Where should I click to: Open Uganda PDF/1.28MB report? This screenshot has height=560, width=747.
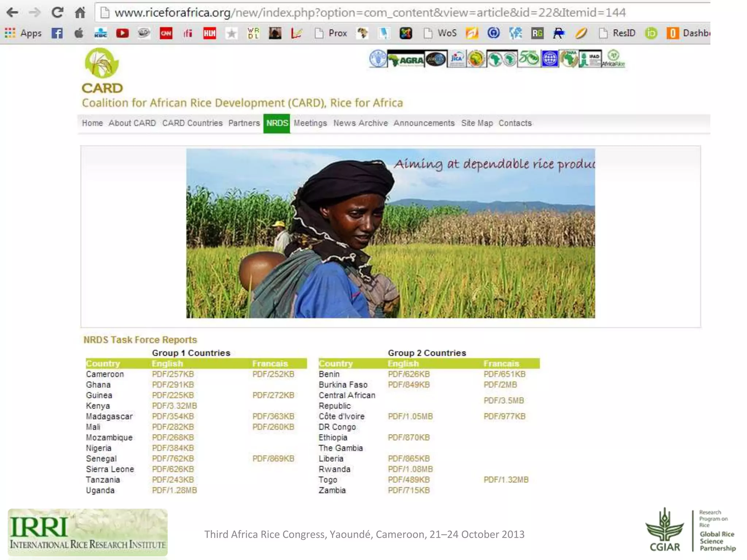click(174, 490)
